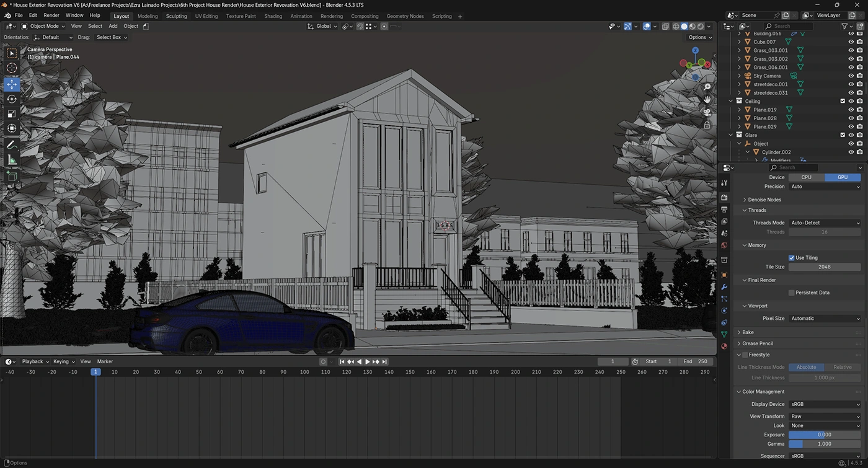
Task: Click frame 100 on the timeline ruler
Action: [304, 372]
